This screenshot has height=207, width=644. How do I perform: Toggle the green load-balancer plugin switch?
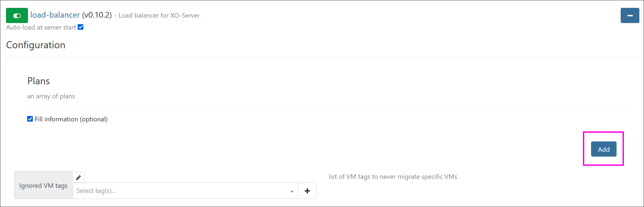[17, 15]
